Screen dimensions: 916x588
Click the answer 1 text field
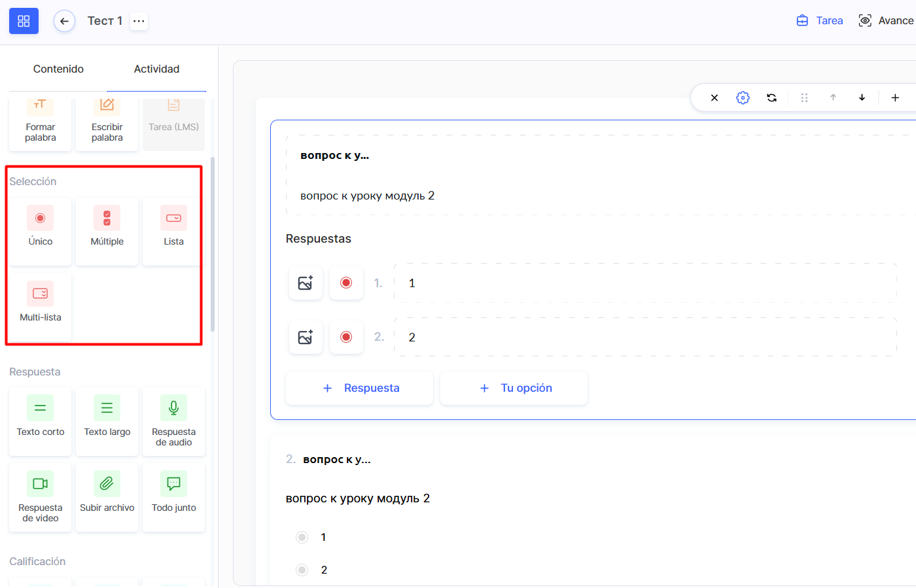[644, 283]
